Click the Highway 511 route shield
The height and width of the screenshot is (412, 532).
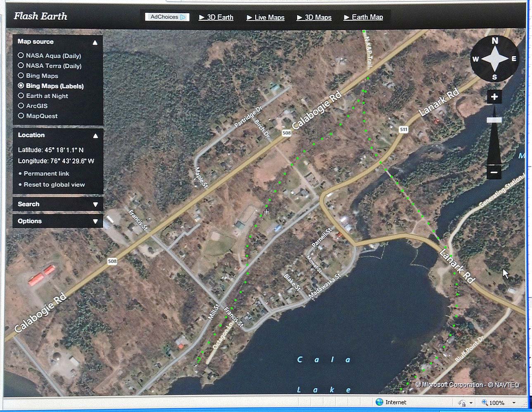pos(403,130)
